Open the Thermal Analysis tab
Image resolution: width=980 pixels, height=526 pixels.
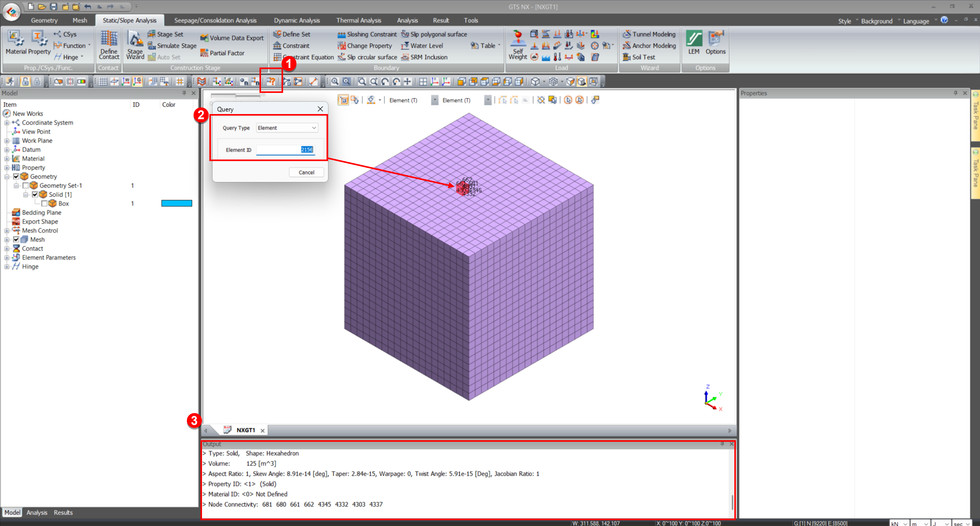358,20
